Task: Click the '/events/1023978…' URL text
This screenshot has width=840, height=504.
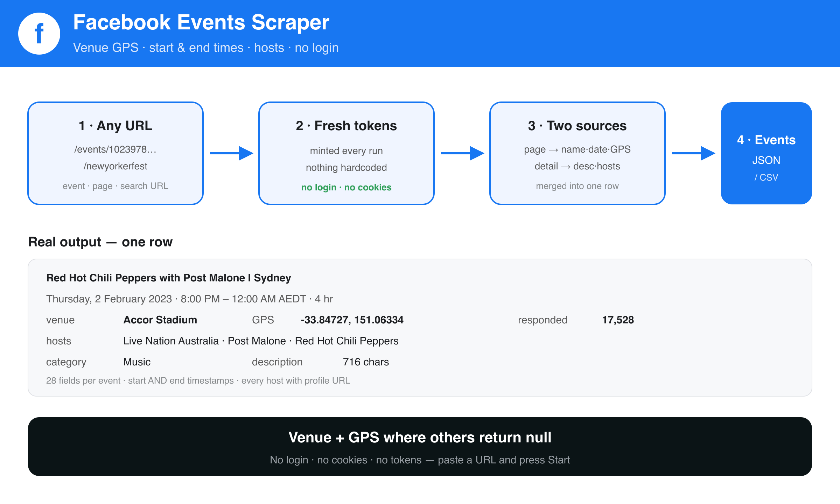Action: [x=115, y=149]
